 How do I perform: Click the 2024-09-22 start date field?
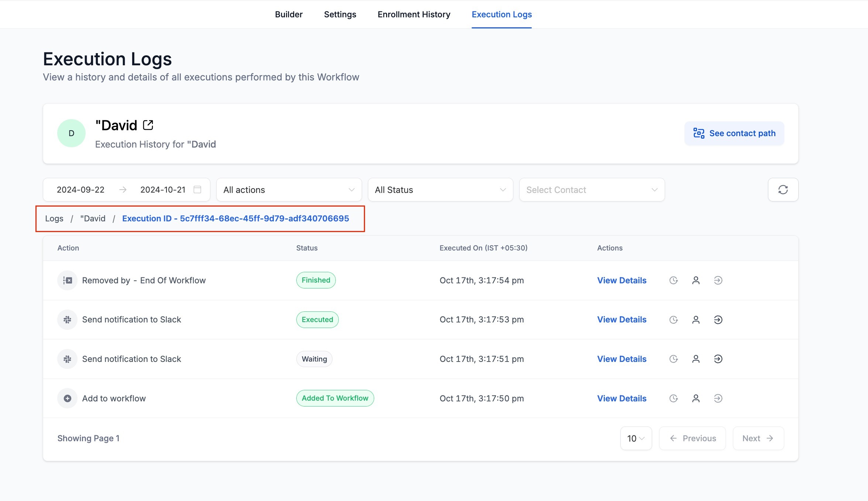click(x=80, y=190)
